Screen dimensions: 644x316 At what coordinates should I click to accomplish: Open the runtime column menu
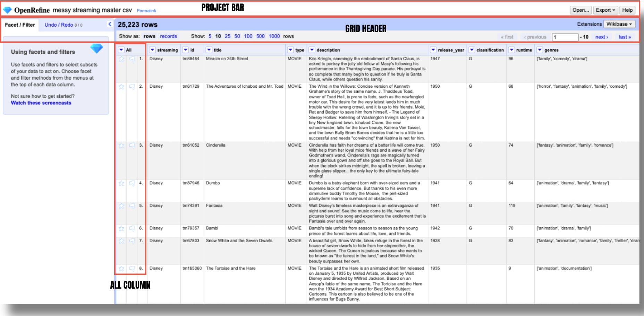511,50
